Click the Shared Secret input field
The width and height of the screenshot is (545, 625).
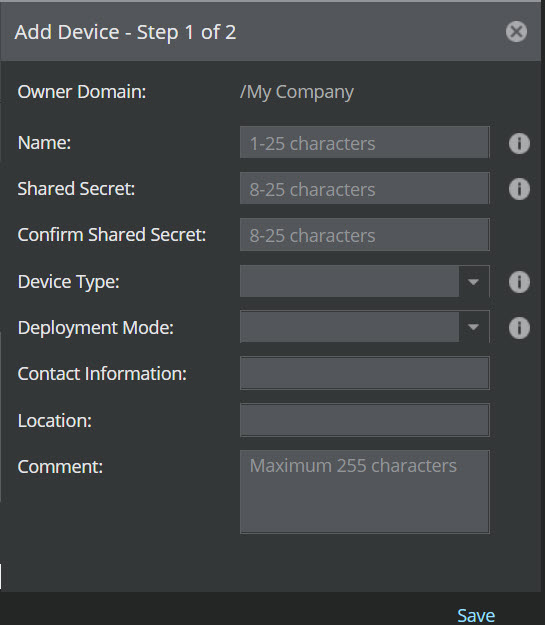pos(364,189)
